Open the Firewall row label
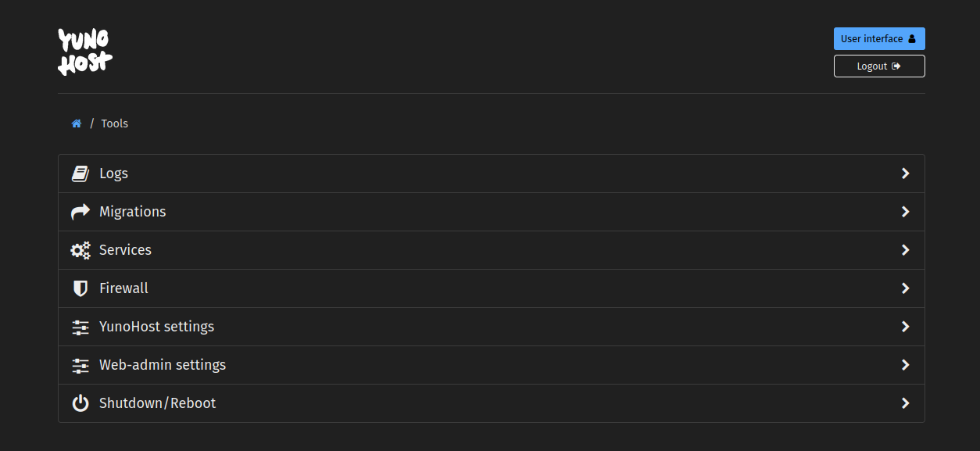Viewport: 980px width, 451px height. (x=123, y=288)
